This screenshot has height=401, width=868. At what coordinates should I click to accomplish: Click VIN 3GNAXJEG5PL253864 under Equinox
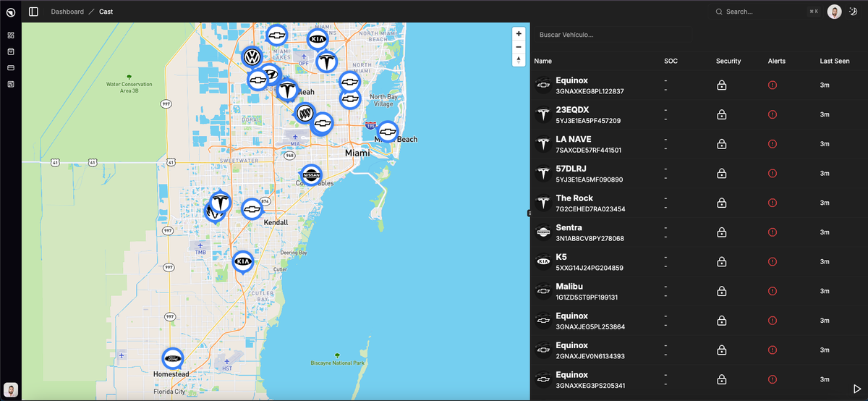(590, 327)
